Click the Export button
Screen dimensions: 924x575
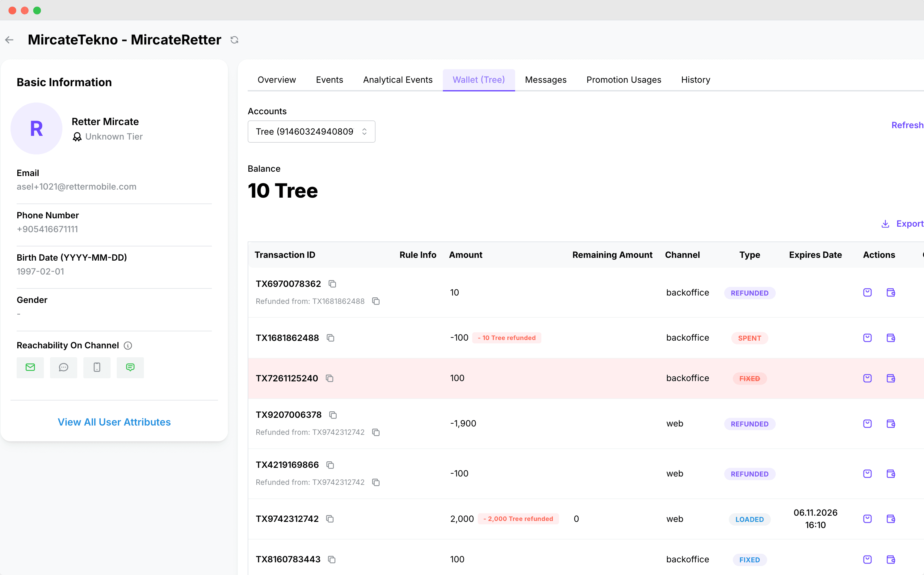[903, 224]
